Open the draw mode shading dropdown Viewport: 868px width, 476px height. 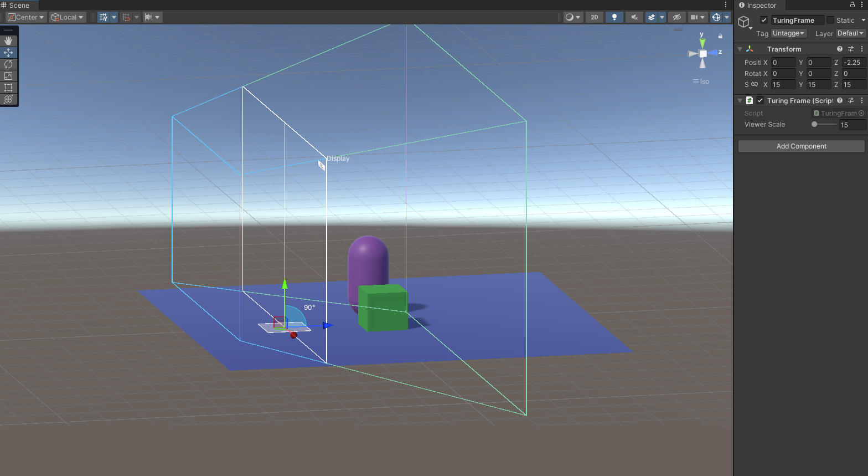click(x=572, y=17)
